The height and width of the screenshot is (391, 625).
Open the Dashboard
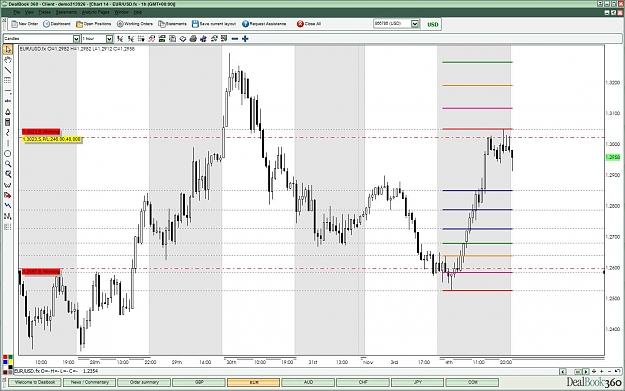57,24
